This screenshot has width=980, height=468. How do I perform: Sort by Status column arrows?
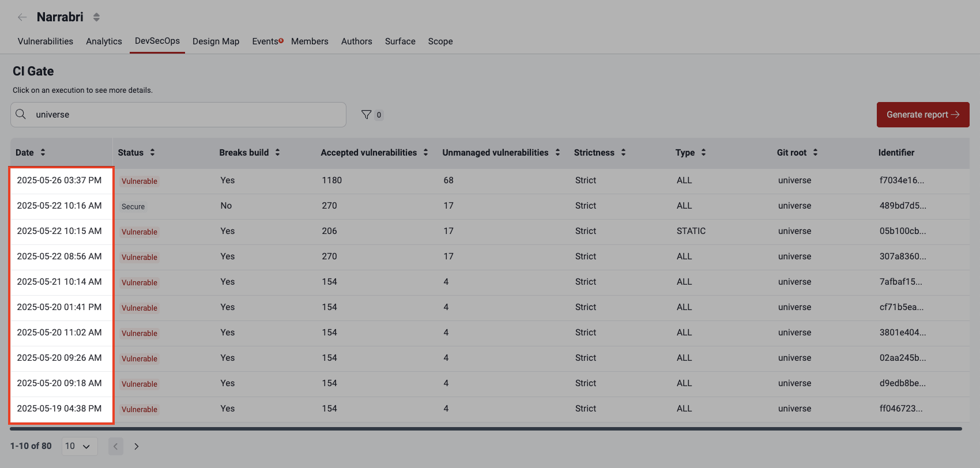click(152, 152)
